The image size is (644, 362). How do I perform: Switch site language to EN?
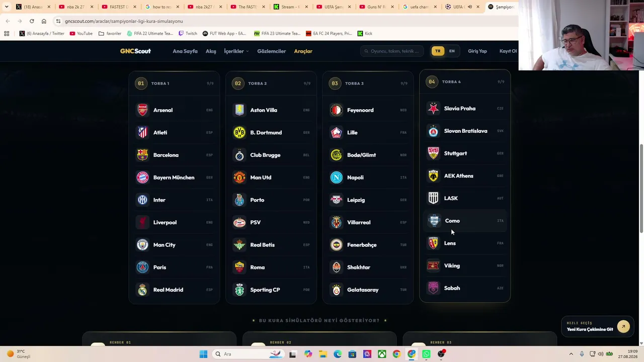[452, 51]
